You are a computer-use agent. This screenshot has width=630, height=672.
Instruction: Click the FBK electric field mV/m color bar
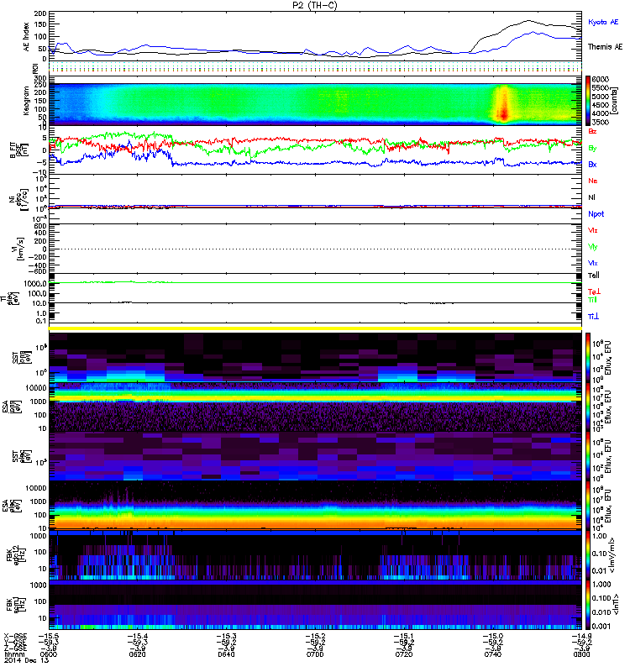point(588,555)
